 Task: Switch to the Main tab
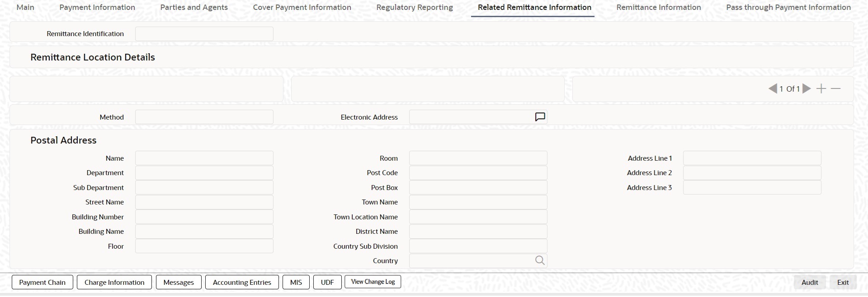coord(25,7)
